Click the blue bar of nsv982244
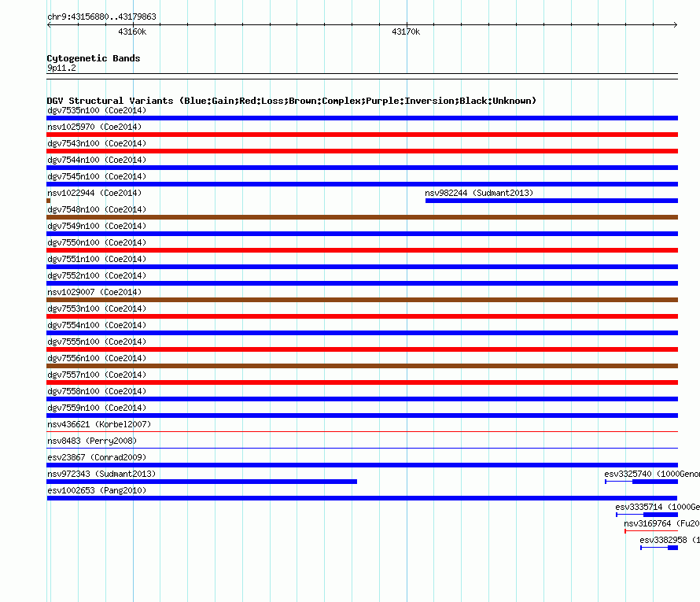 pos(551,201)
